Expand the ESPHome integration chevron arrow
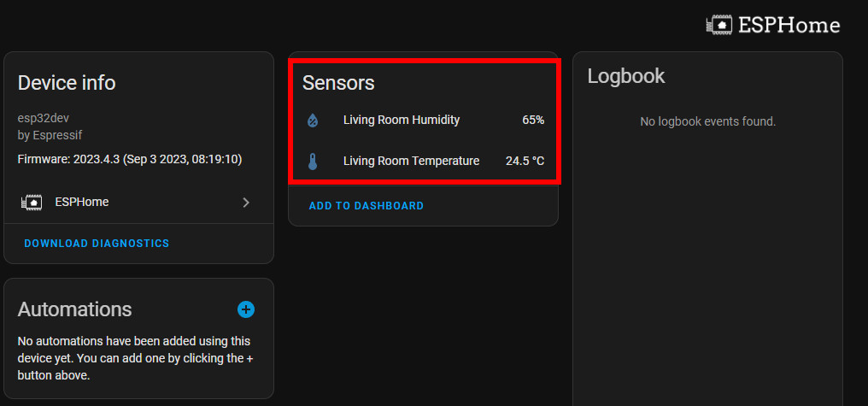The image size is (868, 406). point(246,203)
